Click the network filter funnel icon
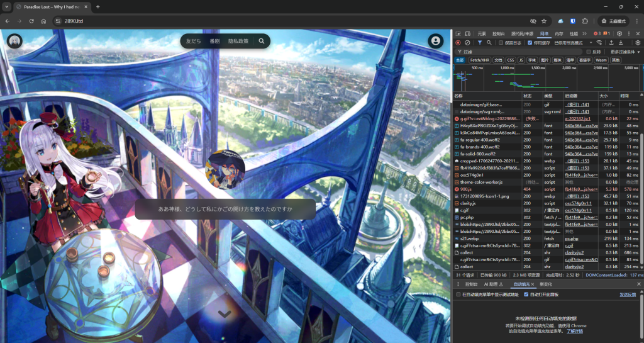Viewport: 644px width, 343px height. (x=479, y=43)
